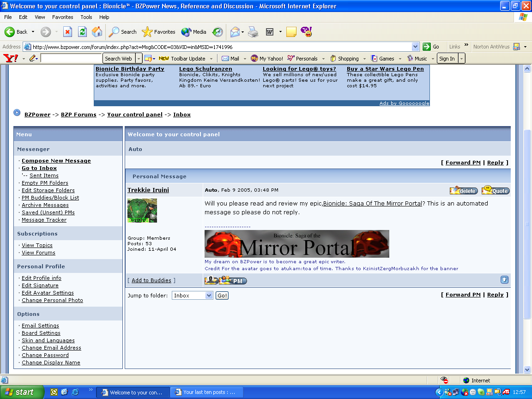Screen dimensions: 532x399
Task: Expand the address bar dropdown
Action: tap(415, 47)
